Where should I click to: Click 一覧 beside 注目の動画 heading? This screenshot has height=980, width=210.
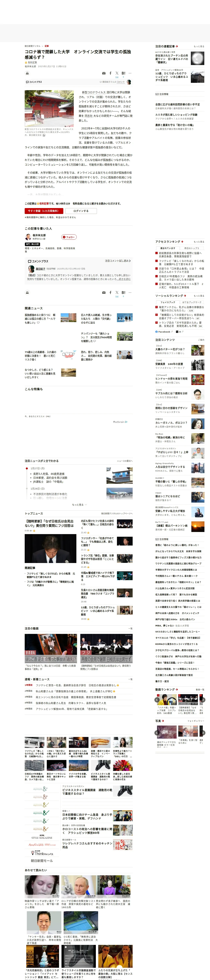coord(130,629)
